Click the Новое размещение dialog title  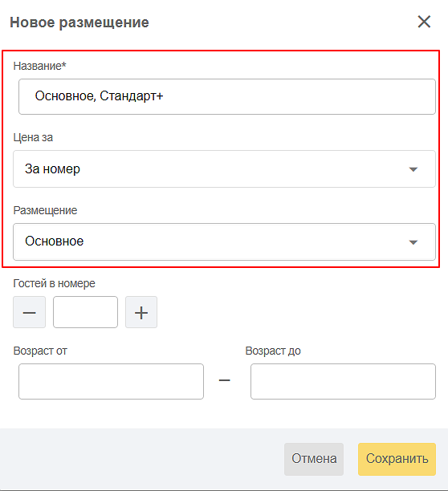[x=79, y=22]
